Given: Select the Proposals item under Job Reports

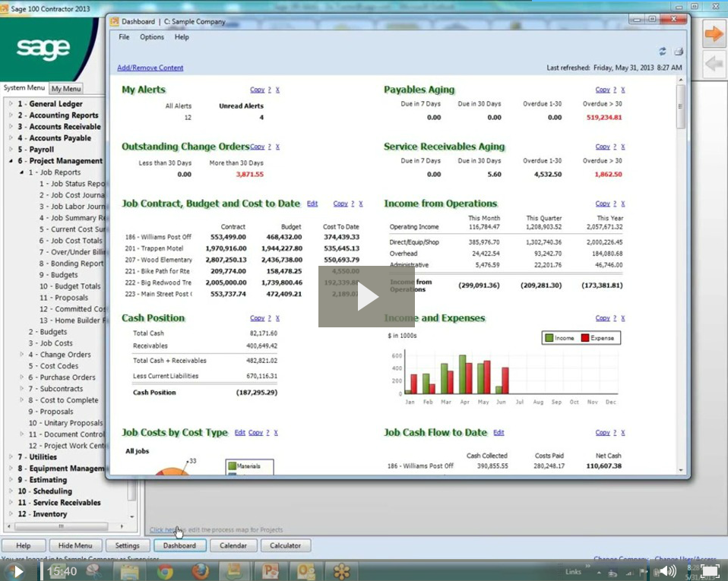Looking at the screenshot, I should tap(64, 298).
